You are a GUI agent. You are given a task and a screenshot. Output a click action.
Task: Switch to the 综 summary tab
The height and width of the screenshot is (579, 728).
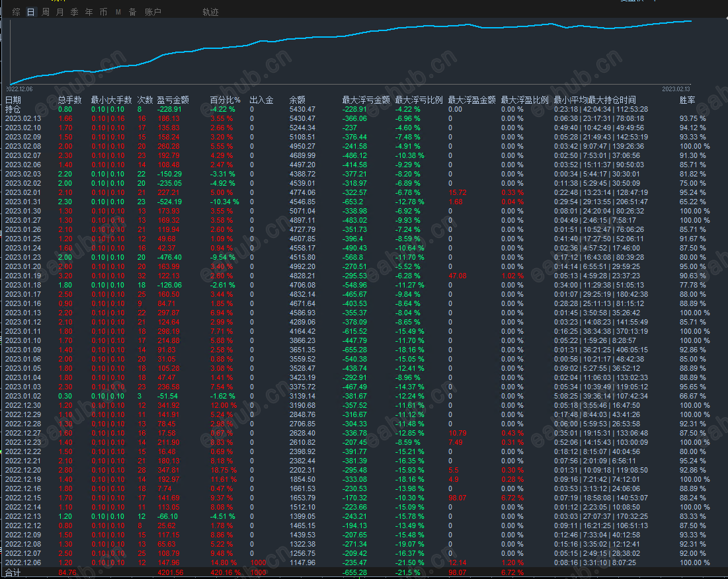pos(16,12)
